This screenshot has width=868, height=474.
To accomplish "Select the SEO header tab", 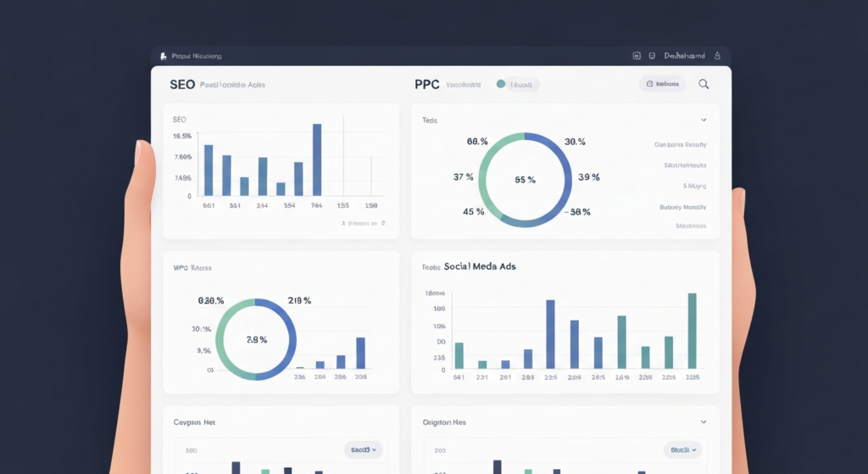I will click(x=182, y=85).
